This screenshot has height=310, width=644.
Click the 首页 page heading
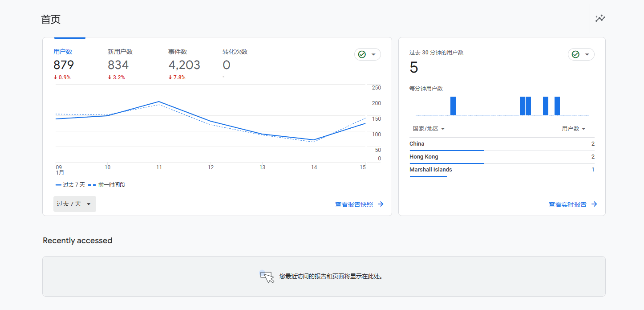51,20
